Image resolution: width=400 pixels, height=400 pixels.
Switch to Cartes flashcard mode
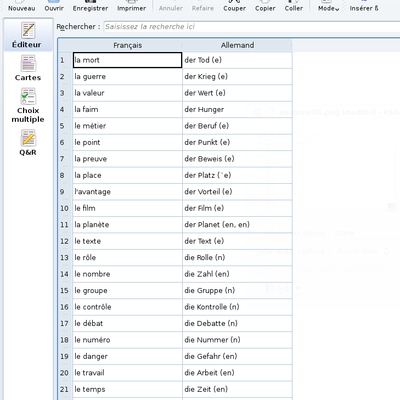click(28, 69)
